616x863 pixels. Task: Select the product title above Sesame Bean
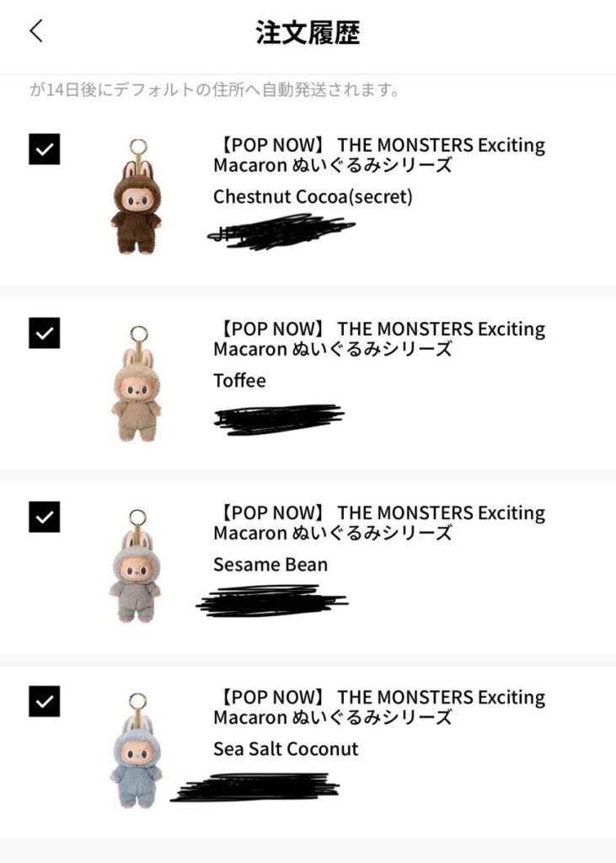(379, 523)
